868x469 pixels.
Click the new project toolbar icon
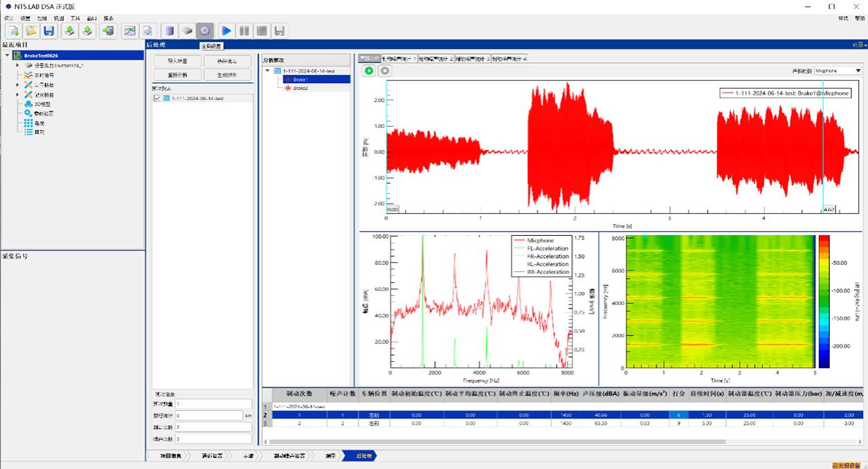coord(14,31)
